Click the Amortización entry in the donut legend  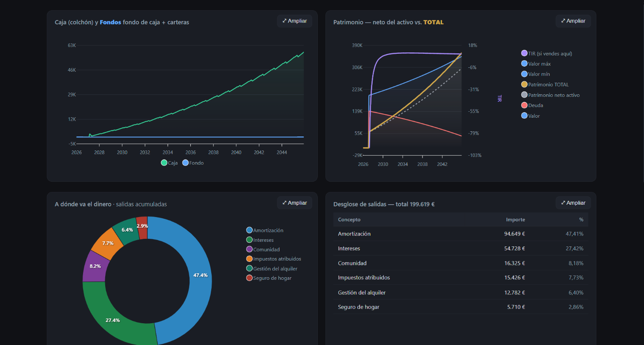click(264, 230)
